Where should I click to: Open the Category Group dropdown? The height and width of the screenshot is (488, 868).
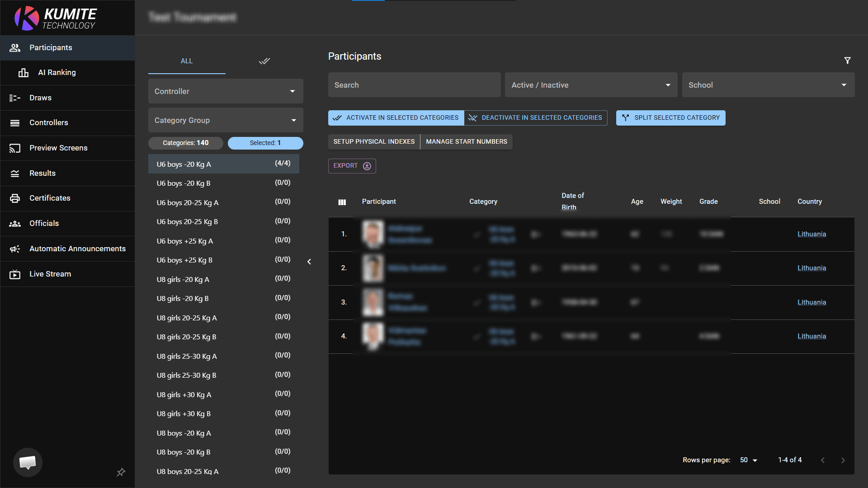225,121
